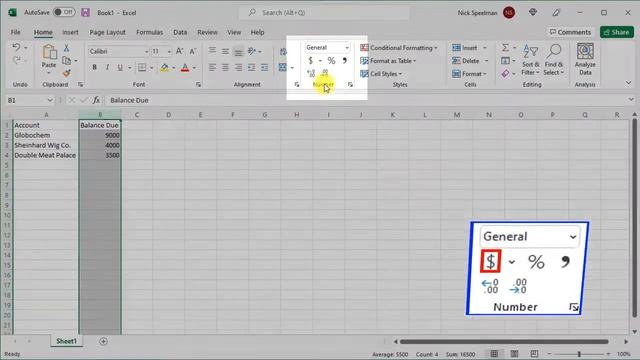Adjust the zoom slider in status bar
Image resolution: width=640 pixels, height=360 pixels.
point(579,354)
